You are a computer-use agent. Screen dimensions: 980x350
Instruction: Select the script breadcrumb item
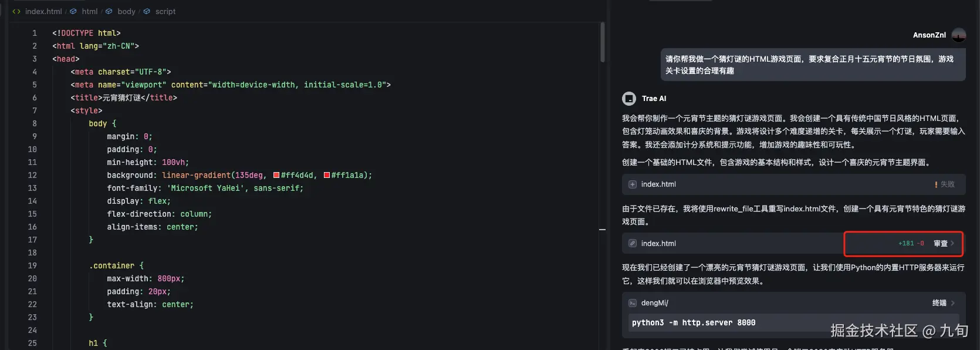[x=165, y=11]
